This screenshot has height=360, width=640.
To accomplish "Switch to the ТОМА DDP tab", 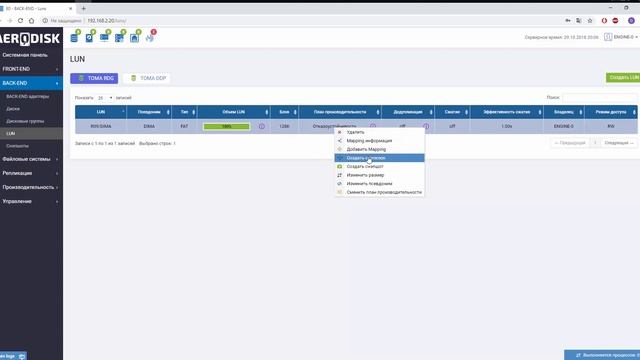I will click(147, 78).
